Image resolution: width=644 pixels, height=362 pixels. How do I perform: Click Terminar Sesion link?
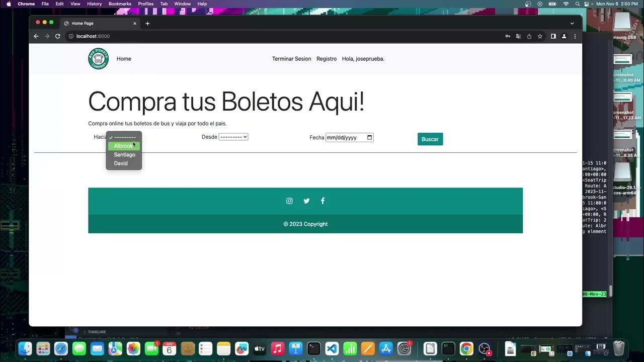(292, 59)
